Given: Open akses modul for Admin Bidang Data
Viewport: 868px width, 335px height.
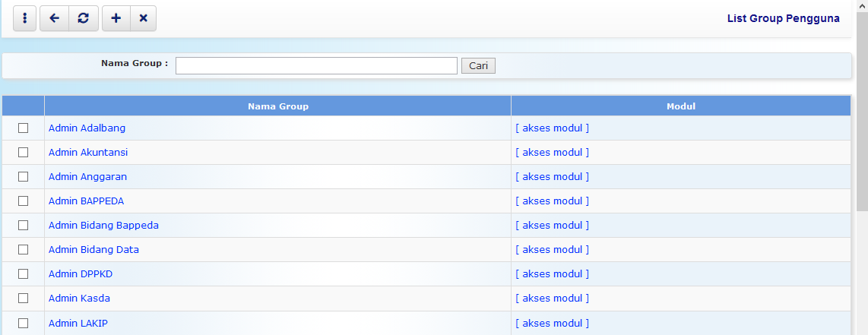Looking at the screenshot, I should pyautogui.click(x=552, y=250).
